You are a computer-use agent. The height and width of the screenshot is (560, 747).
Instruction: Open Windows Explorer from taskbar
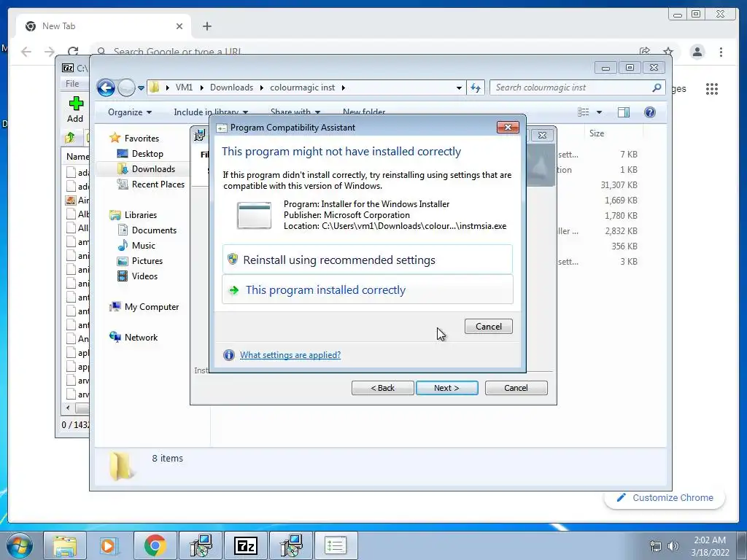[x=65, y=545]
